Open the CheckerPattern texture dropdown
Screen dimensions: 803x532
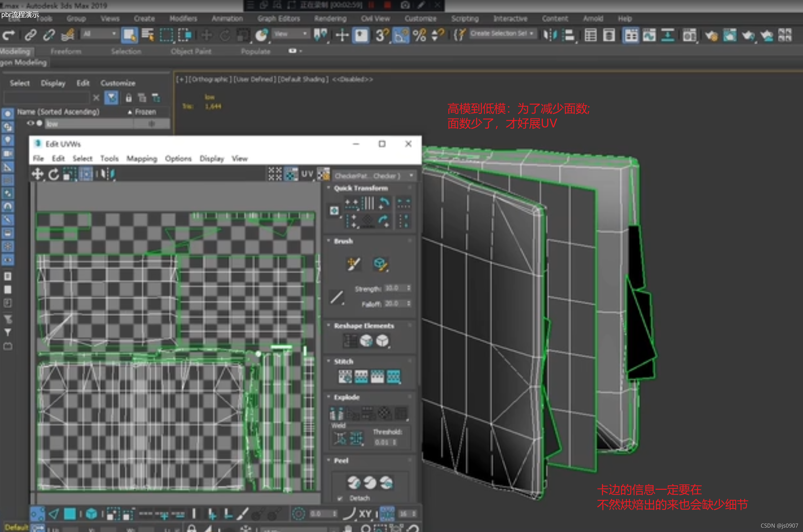point(374,176)
